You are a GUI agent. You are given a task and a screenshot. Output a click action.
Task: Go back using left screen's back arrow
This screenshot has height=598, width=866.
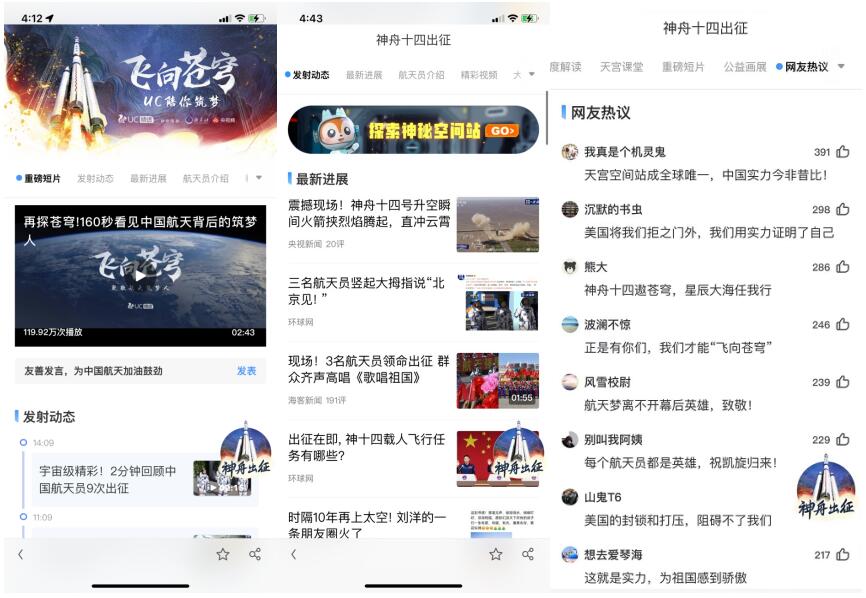20,554
